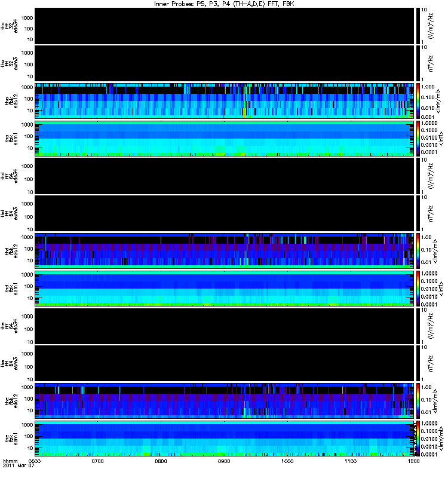Click the black colorbar beside tha fff edc34 panel
Image resolution: width=448 pixels, height=478 pixels.
pyautogui.click(x=418, y=26)
